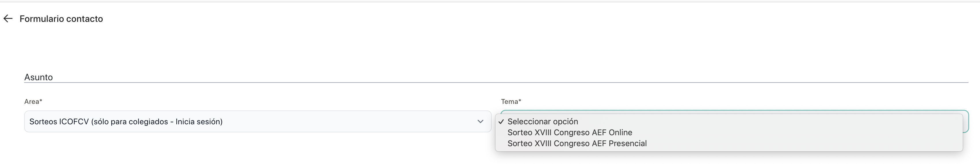Click the Area* field label
Image resolution: width=980 pixels, height=164 pixels.
33,102
